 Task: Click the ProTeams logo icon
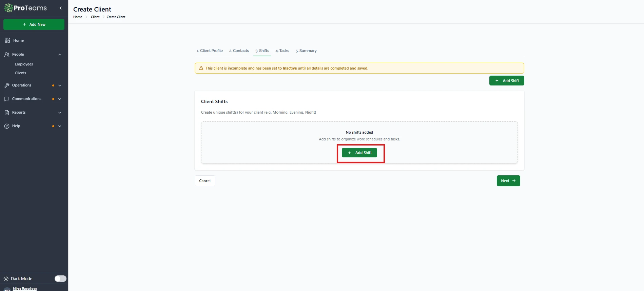[x=8, y=8]
